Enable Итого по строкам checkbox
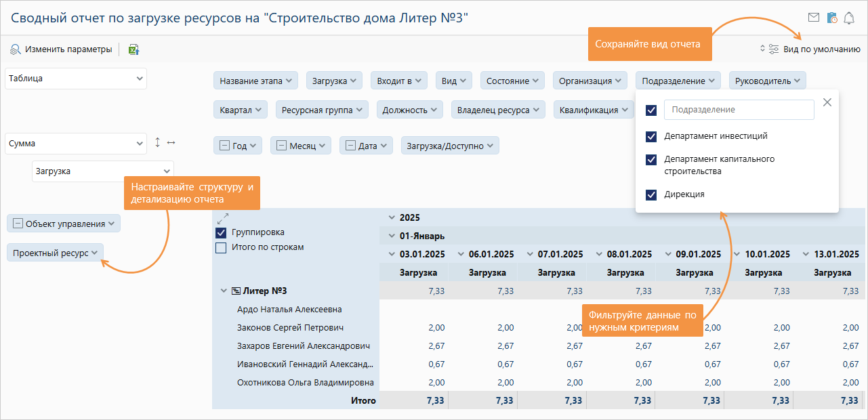Screen dimensions: 868x420 221,248
